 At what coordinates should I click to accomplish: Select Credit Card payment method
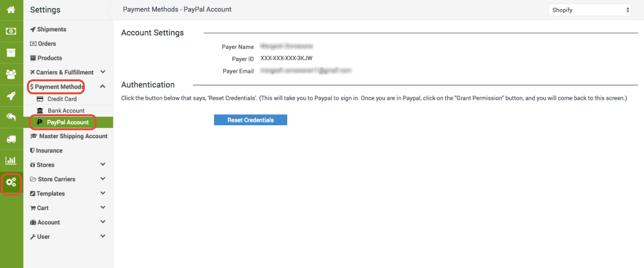point(62,99)
